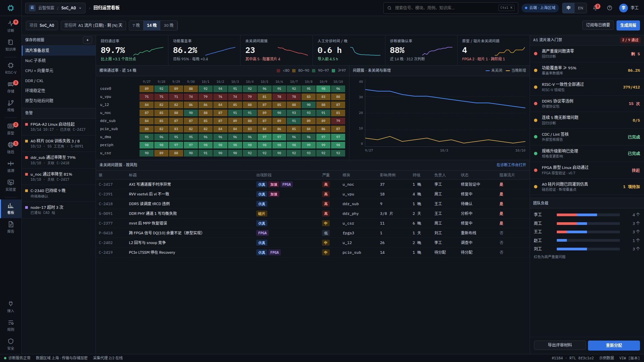
Task: Select the 流片准备总览 view
Action: click(59, 50)
